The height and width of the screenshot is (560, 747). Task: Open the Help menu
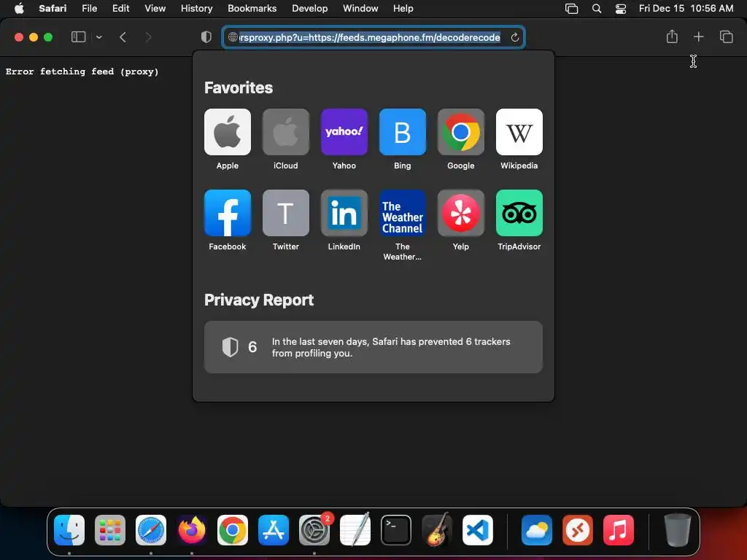[403, 8]
